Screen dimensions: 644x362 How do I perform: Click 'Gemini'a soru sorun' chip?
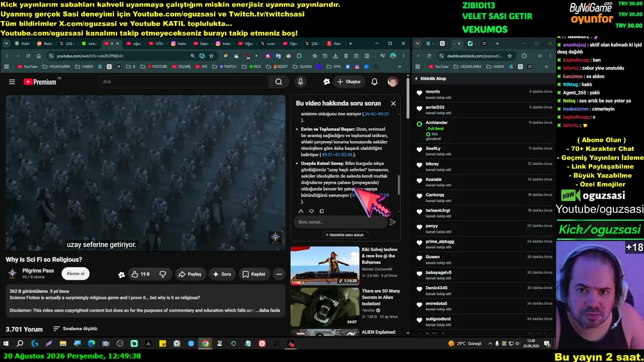tap(345, 235)
